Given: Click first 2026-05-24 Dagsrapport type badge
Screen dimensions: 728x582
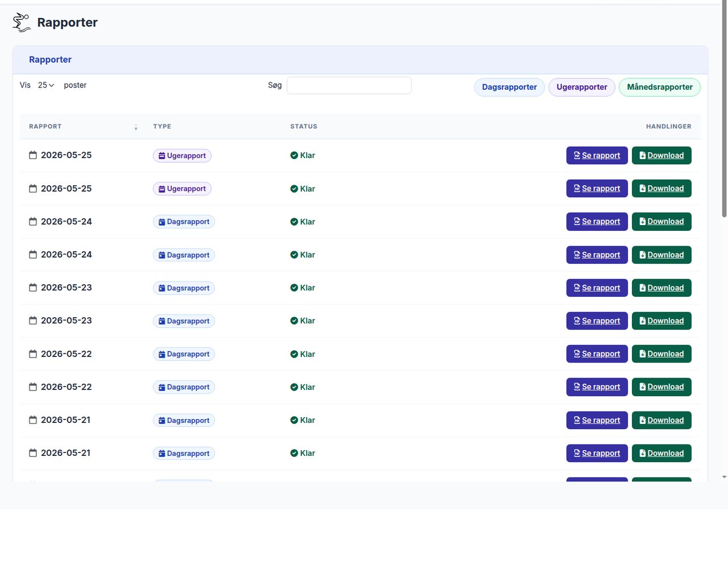Looking at the screenshot, I should 184,222.
